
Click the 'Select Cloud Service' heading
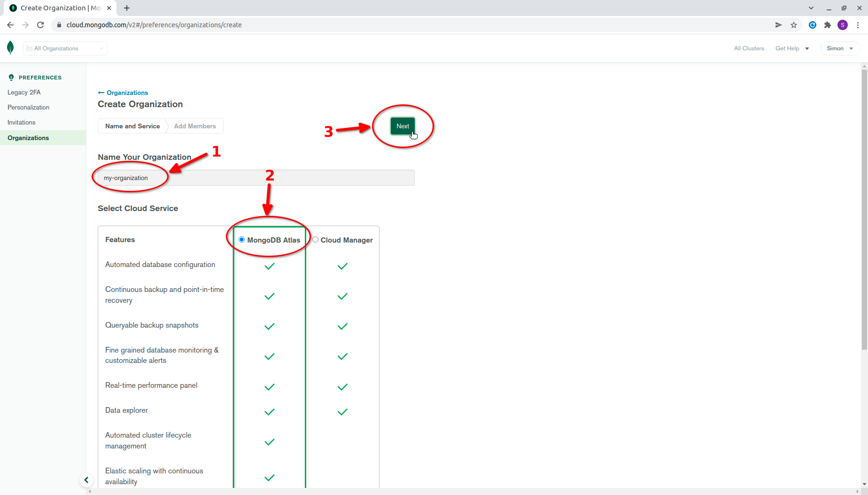pos(138,208)
